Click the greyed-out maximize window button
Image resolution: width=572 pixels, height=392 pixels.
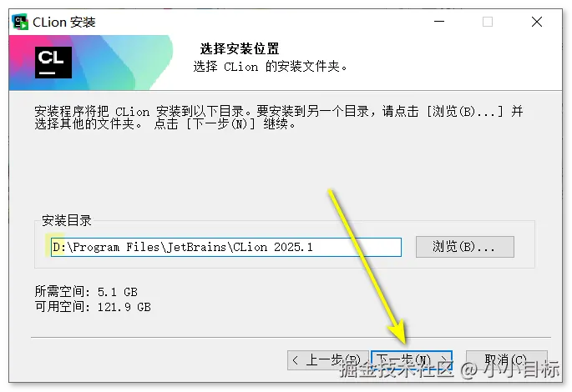[x=488, y=22]
